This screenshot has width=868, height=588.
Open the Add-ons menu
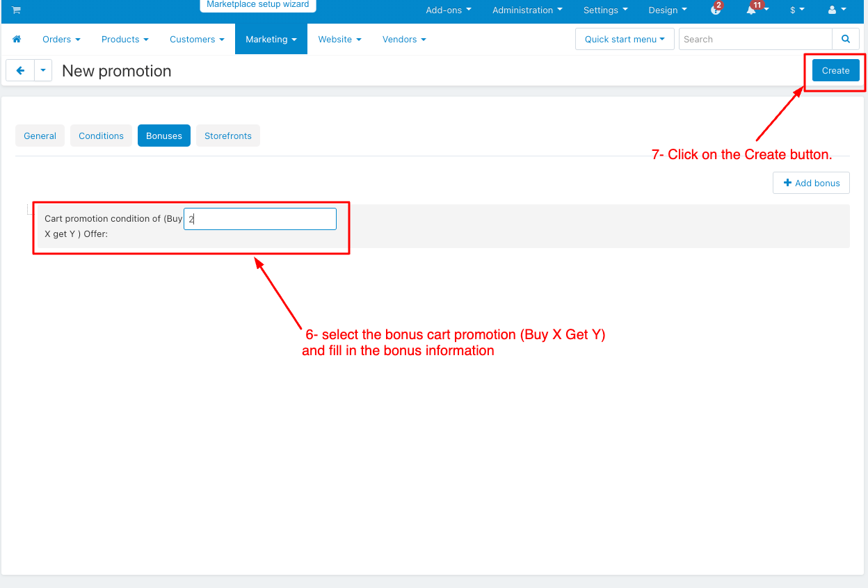pyautogui.click(x=448, y=10)
